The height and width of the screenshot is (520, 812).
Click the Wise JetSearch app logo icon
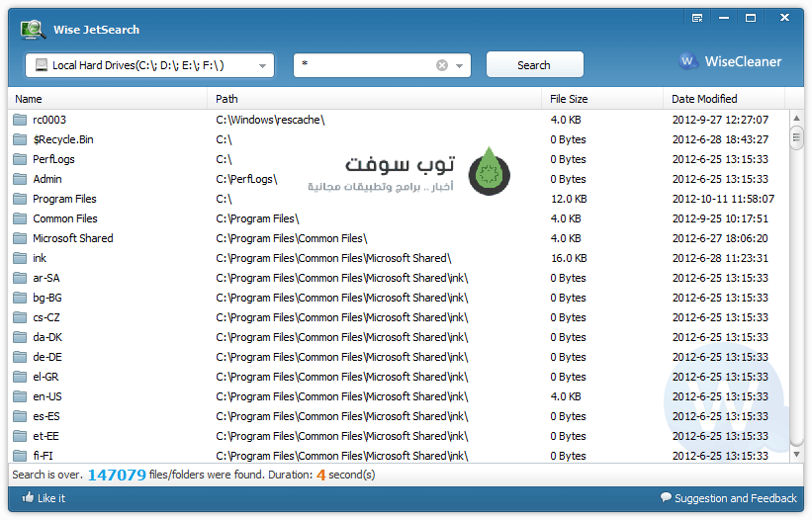pyautogui.click(x=33, y=30)
